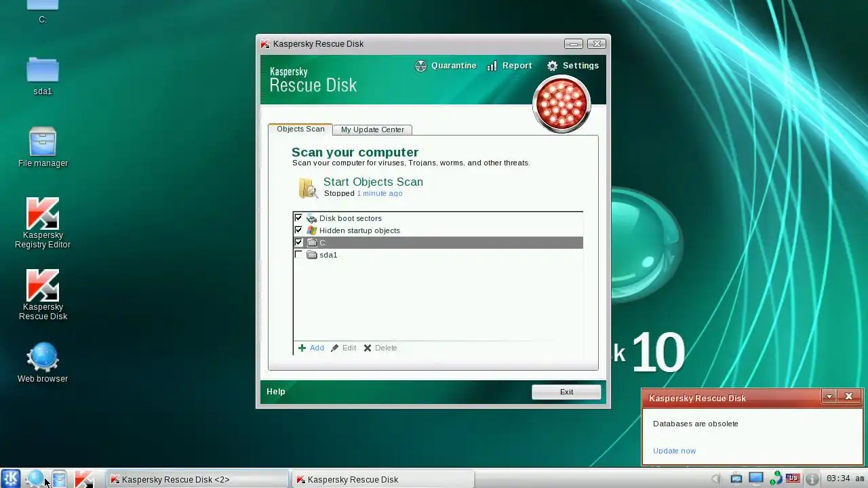Click the Hidden startup objects Windows icon
The height and width of the screenshot is (488, 868).
coord(311,230)
